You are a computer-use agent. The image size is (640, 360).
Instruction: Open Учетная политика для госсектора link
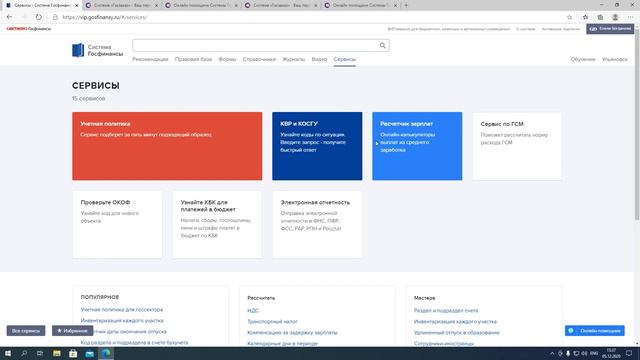pos(122,310)
